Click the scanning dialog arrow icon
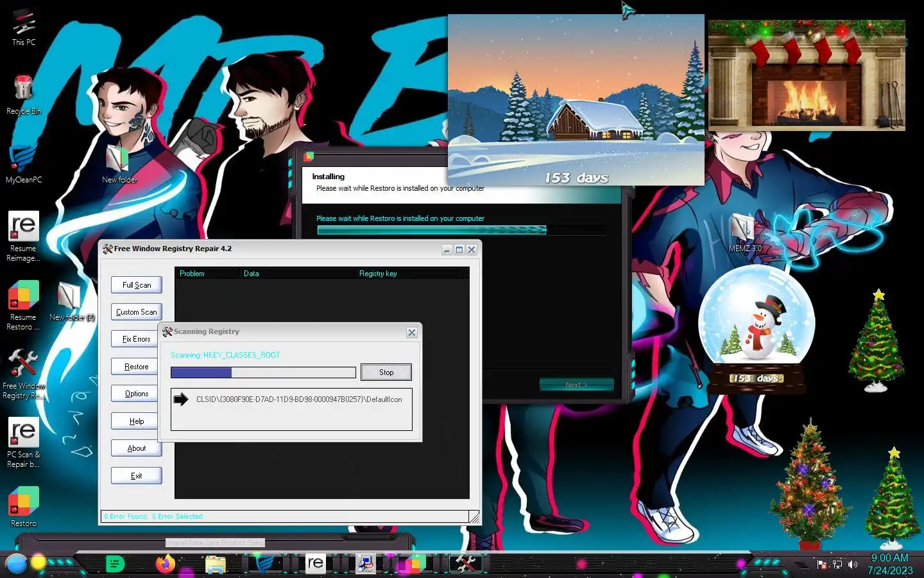This screenshot has height=578, width=924. point(182,399)
